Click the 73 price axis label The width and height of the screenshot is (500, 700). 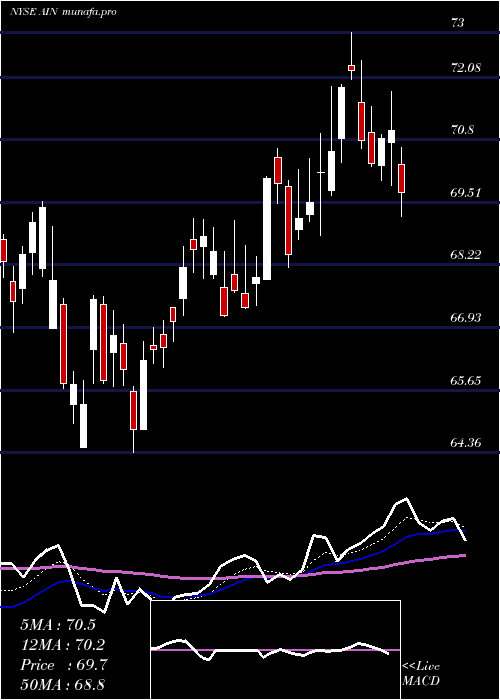(458, 23)
